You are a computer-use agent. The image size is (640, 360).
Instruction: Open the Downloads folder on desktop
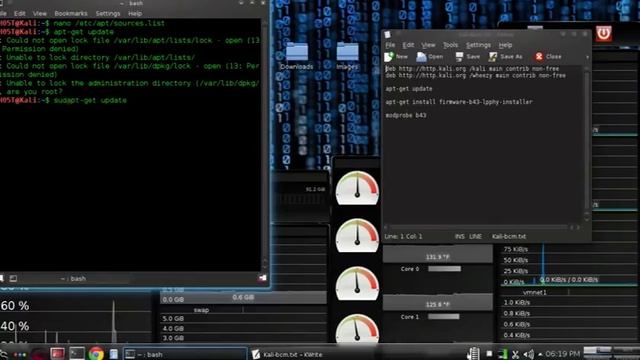pos(297,56)
